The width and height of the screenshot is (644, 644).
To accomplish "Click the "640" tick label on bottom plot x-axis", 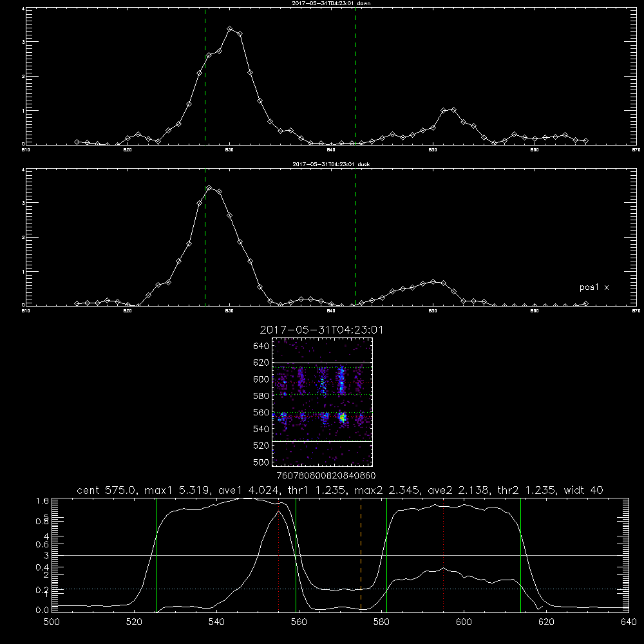I will 629,622.
